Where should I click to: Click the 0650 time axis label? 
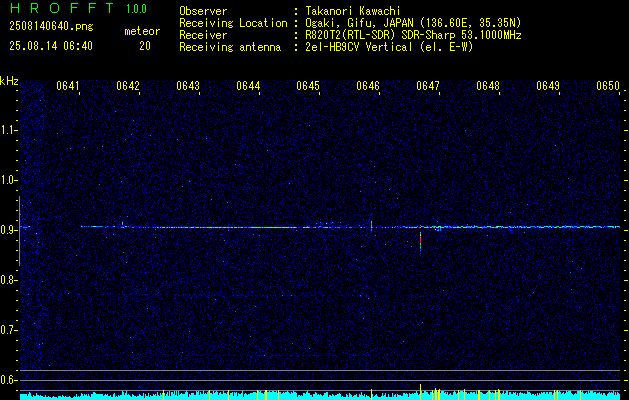pos(608,86)
